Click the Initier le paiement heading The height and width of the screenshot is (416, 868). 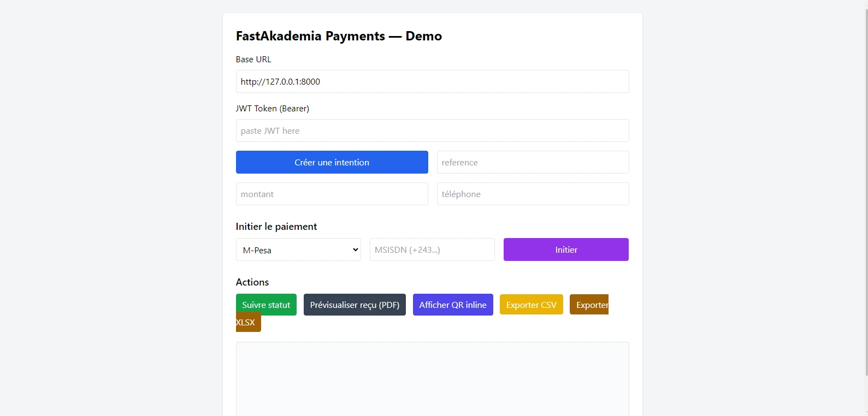tap(276, 227)
